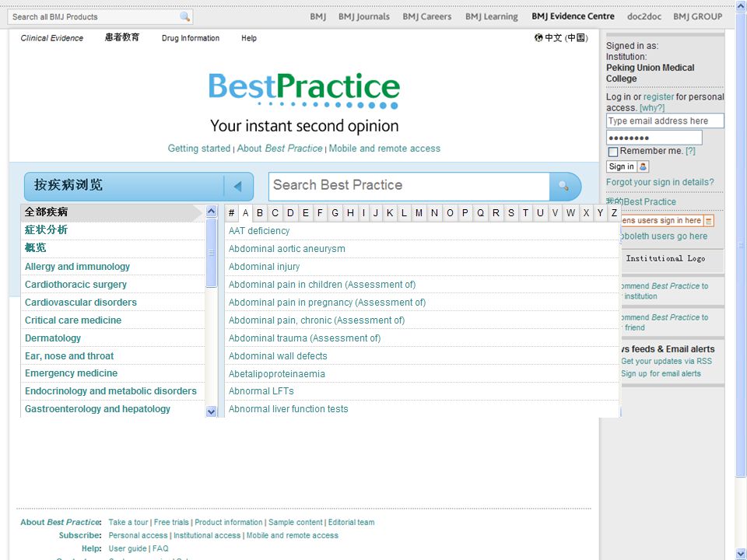Viewport: 747px width, 560px height.
Task: Open the Abetalipoproteinaemia topic
Action: pyautogui.click(x=277, y=374)
